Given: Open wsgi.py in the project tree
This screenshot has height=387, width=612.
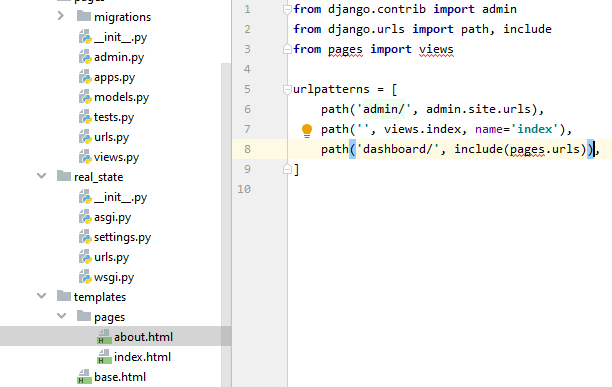Looking at the screenshot, I should pyautogui.click(x=114, y=277).
